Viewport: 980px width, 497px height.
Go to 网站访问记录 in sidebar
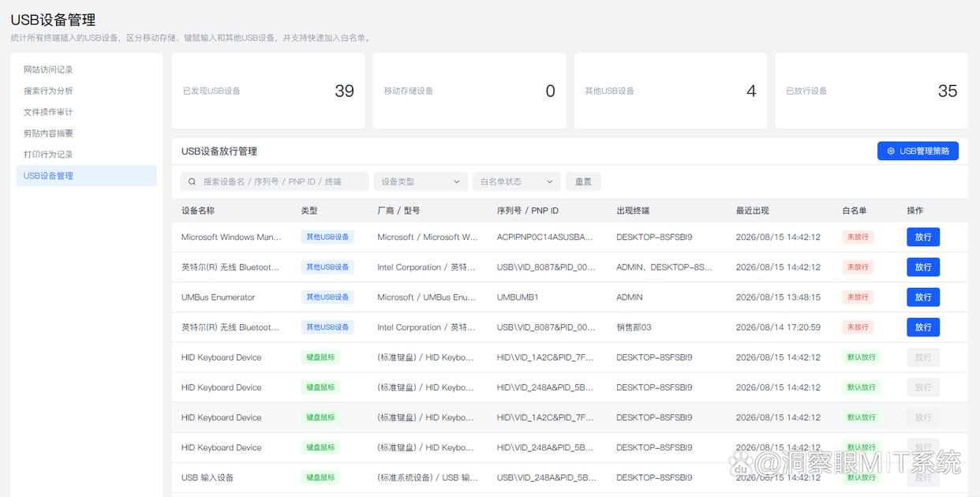click(87, 69)
